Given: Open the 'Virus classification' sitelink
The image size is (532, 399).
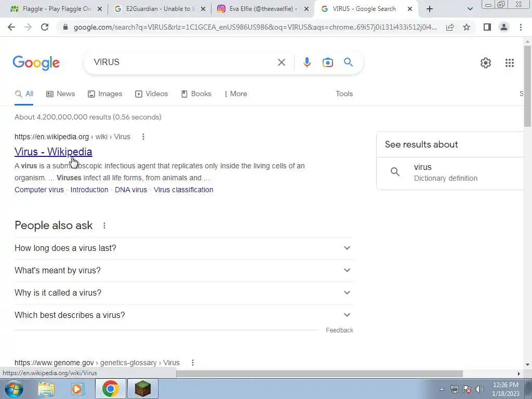Looking at the screenshot, I should 183,190.
